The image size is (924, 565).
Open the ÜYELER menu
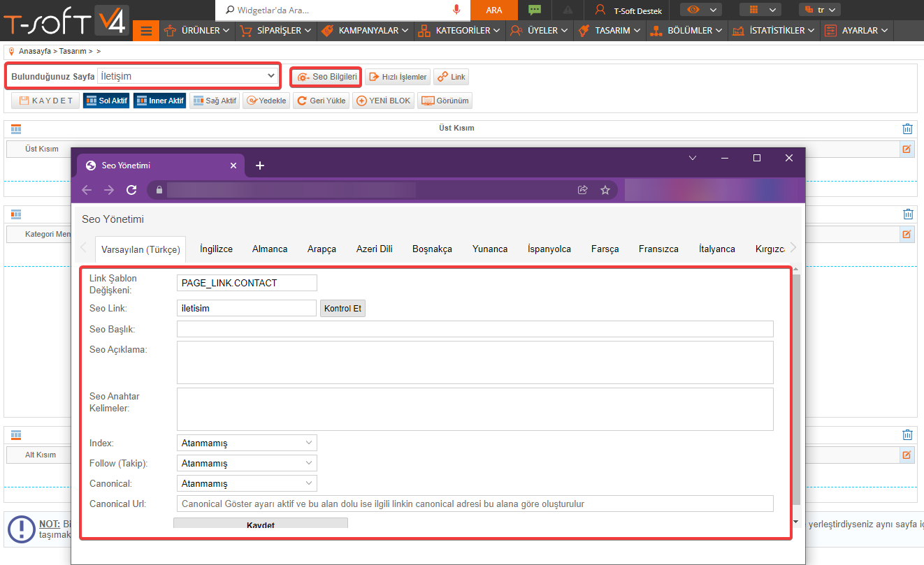tap(539, 31)
